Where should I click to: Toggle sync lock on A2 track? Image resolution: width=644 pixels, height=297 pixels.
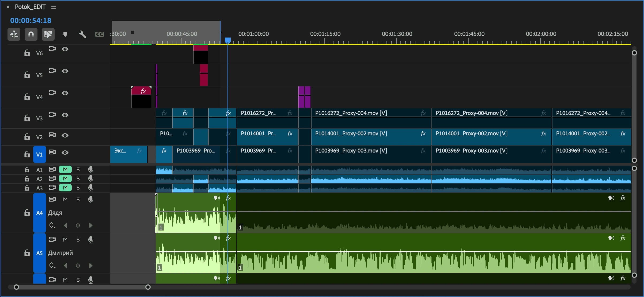click(x=52, y=178)
